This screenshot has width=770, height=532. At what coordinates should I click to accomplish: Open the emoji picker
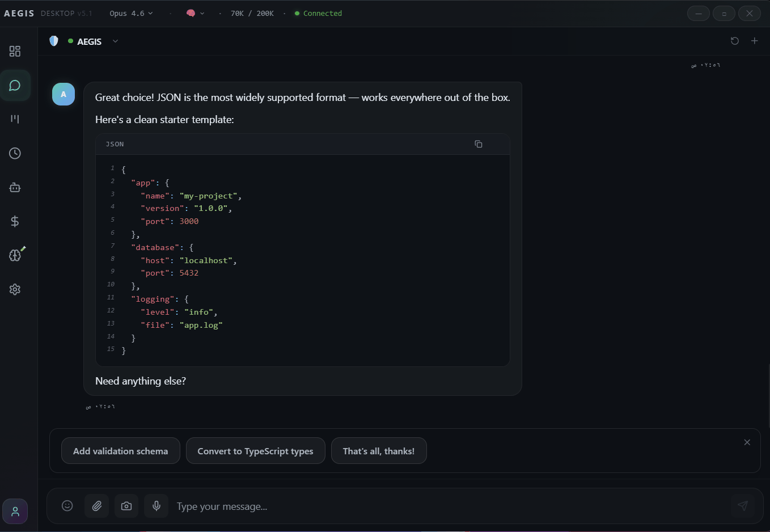pyautogui.click(x=67, y=506)
